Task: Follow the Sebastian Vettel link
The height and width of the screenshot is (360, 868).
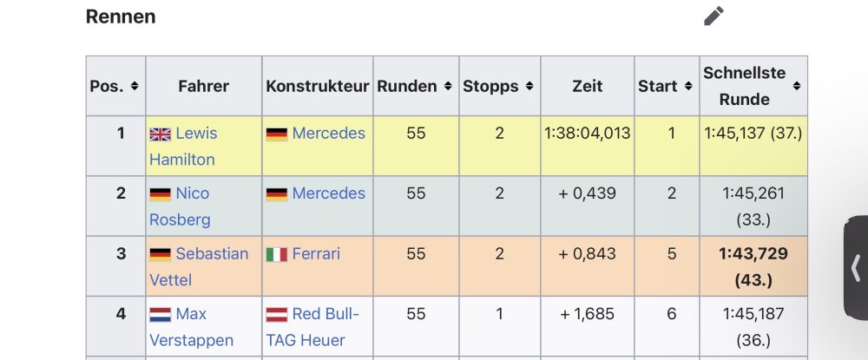Action: [x=212, y=254]
